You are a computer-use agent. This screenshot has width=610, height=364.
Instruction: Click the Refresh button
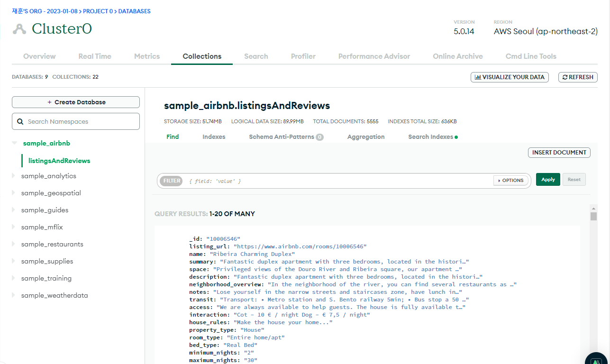[578, 77]
